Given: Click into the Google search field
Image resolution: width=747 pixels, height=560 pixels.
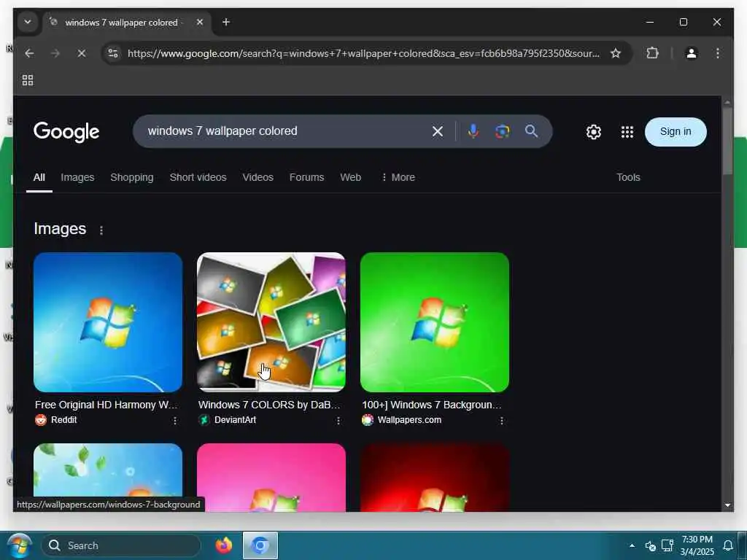Looking at the screenshot, I should [286, 131].
